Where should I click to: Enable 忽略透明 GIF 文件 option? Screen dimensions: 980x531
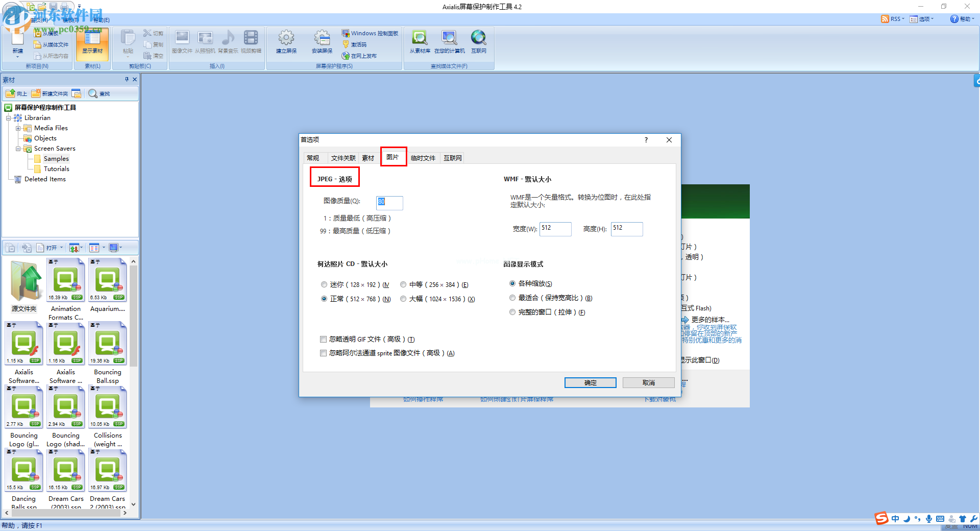[x=323, y=339]
